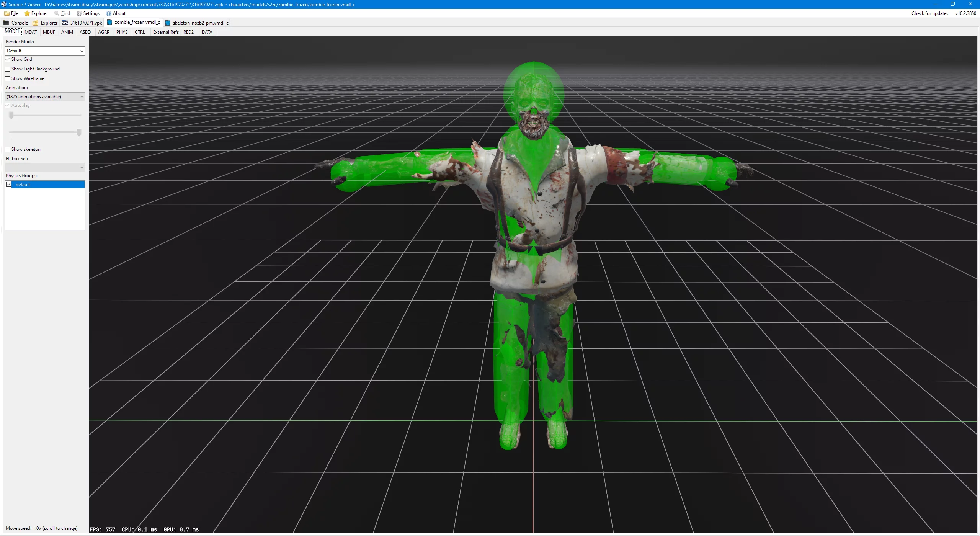980x536 pixels.
Task: Open the File menu
Action: click(11, 13)
